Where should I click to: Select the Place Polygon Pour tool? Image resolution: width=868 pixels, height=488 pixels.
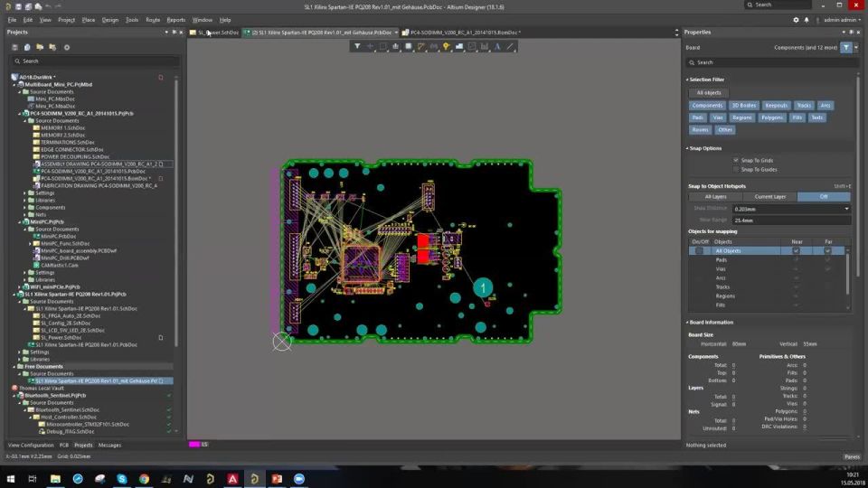click(x=459, y=46)
